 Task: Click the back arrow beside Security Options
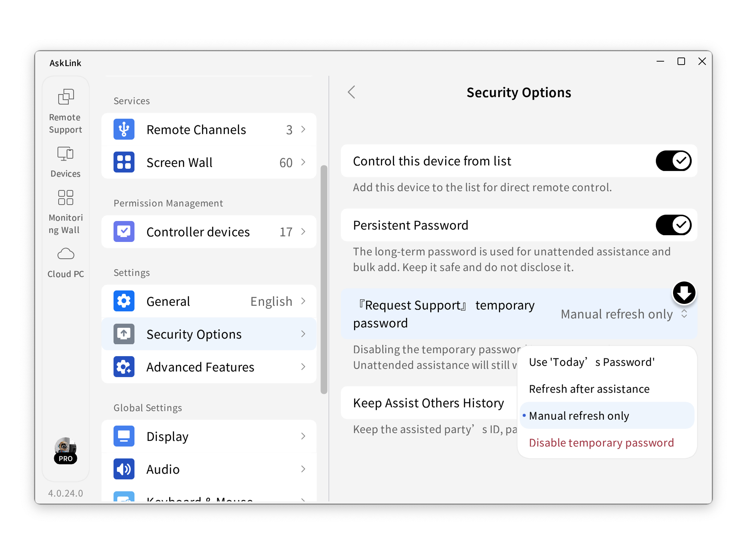pos(351,92)
